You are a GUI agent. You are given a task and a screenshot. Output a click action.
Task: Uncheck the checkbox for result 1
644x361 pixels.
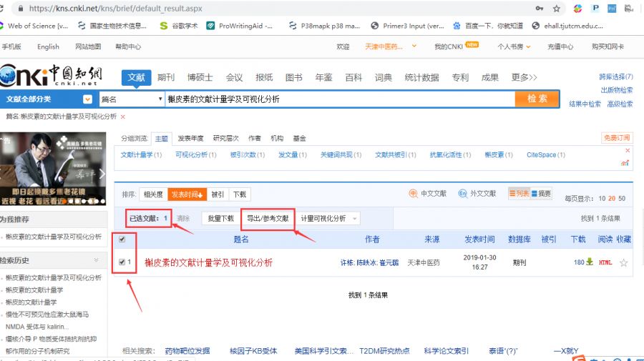[x=122, y=262]
